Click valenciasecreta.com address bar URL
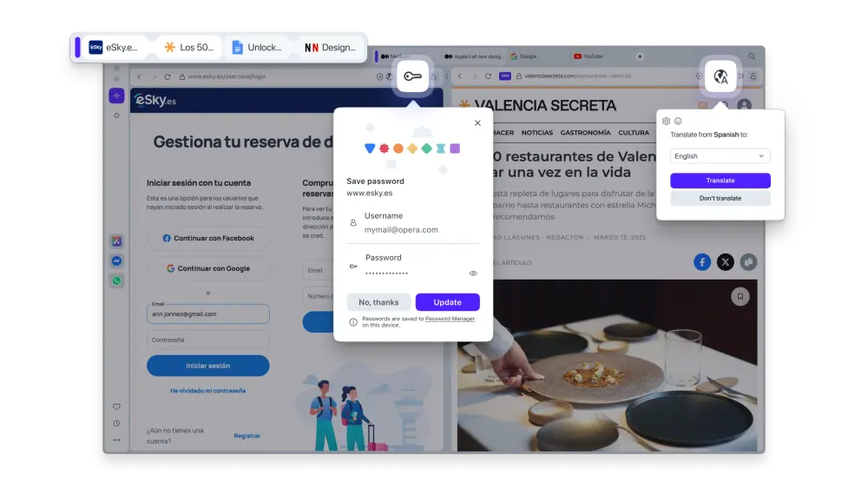Screen dimensions: 868x488 [578, 76]
